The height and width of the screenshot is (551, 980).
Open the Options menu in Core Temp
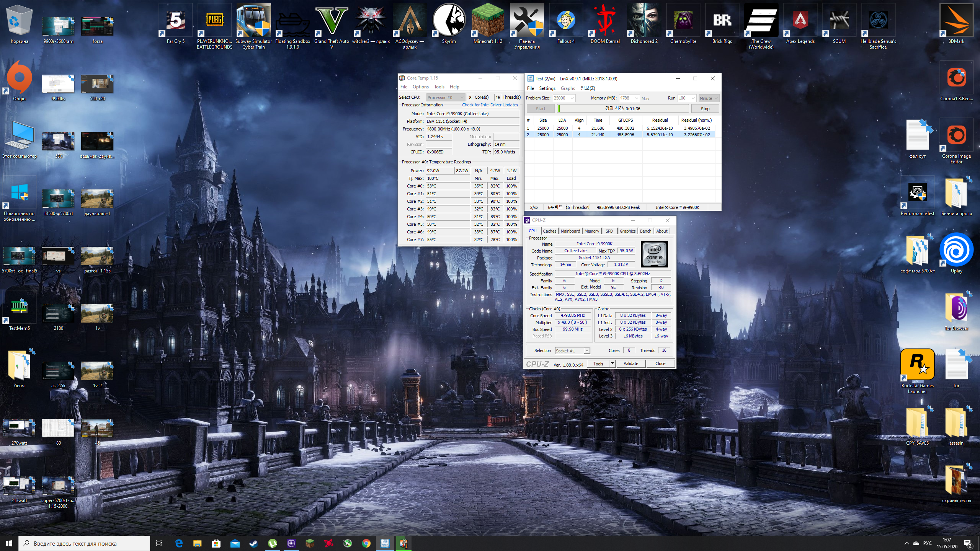420,87
